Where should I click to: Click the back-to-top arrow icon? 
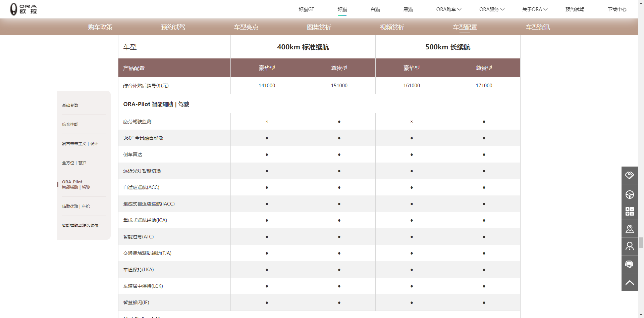click(x=630, y=282)
